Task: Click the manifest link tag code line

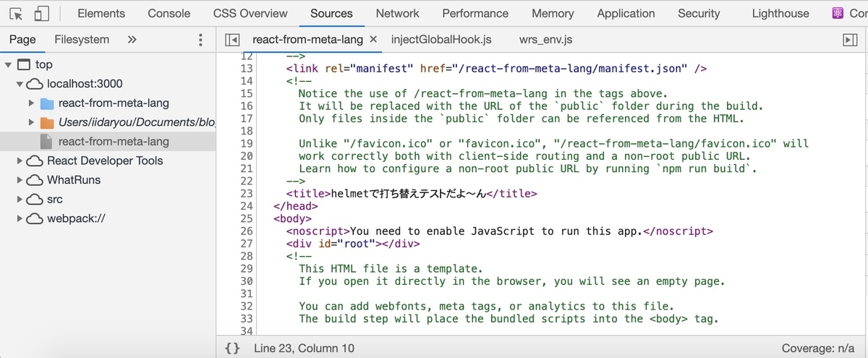Action: click(x=496, y=69)
